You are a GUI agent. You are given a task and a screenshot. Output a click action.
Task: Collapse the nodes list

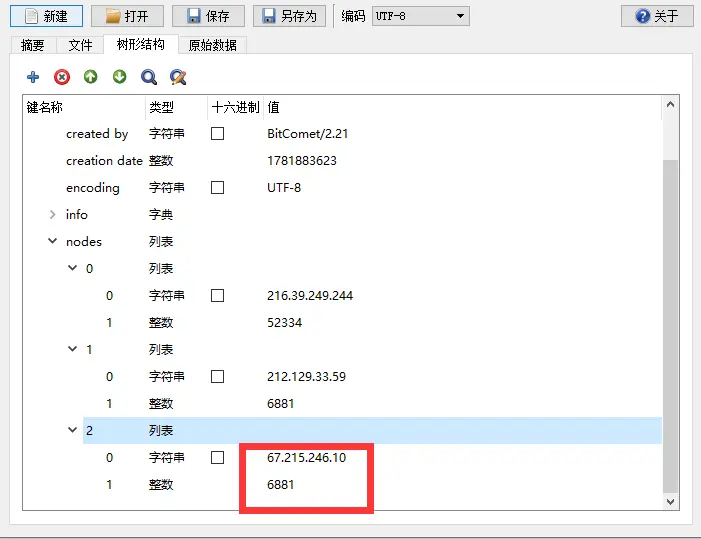pyautogui.click(x=52, y=241)
